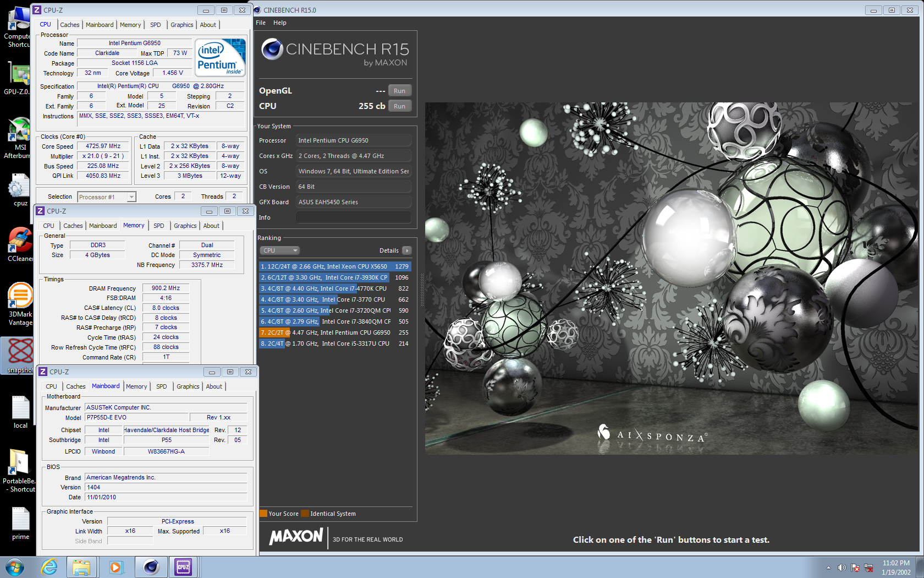
Task: Run the OpenGL benchmark
Action: click(400, 91)
